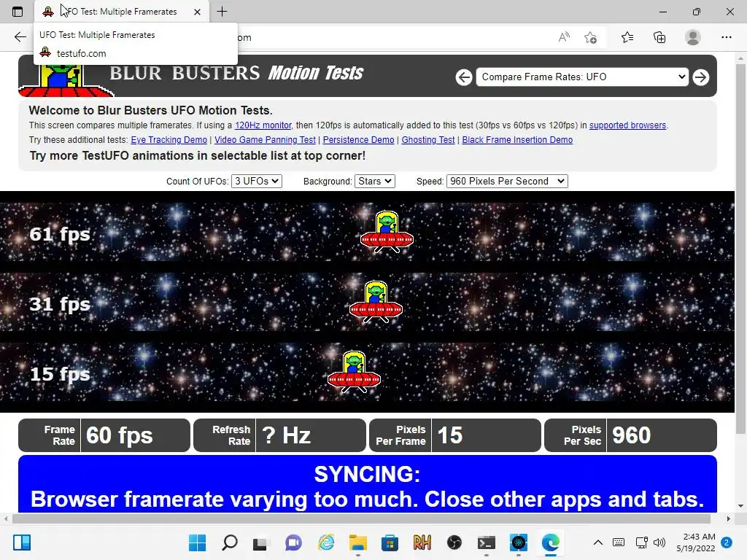
Task: Click the UFO in the 31 fps lane
Action: pyautogui.click(x=376, y=302)
